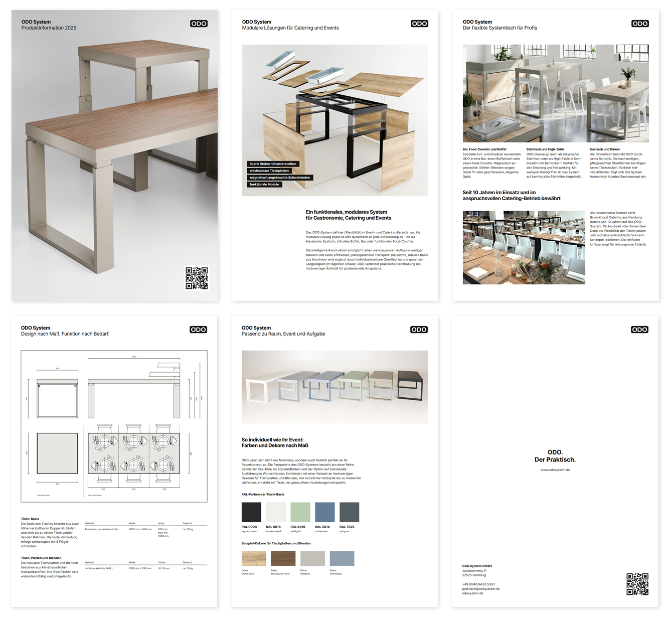672x622 pixels.
Task: Select the RAL 7025 perlgrau swatch
Action: (350, 512)
